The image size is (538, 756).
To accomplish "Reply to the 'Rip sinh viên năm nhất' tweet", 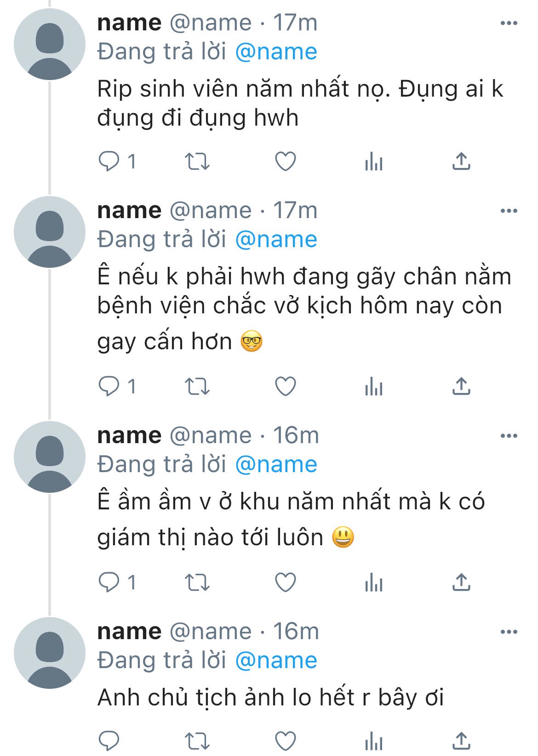I will [x=109, y=162].
